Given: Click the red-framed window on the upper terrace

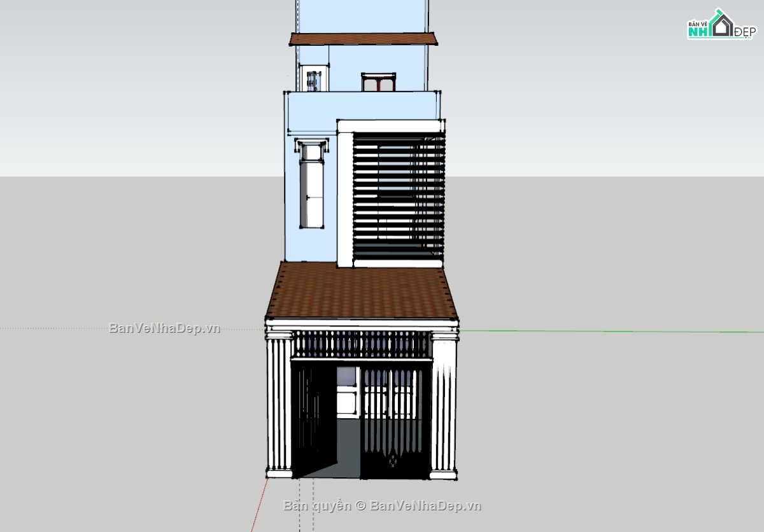Looking at the screenshot, I should tap(378, 83).
